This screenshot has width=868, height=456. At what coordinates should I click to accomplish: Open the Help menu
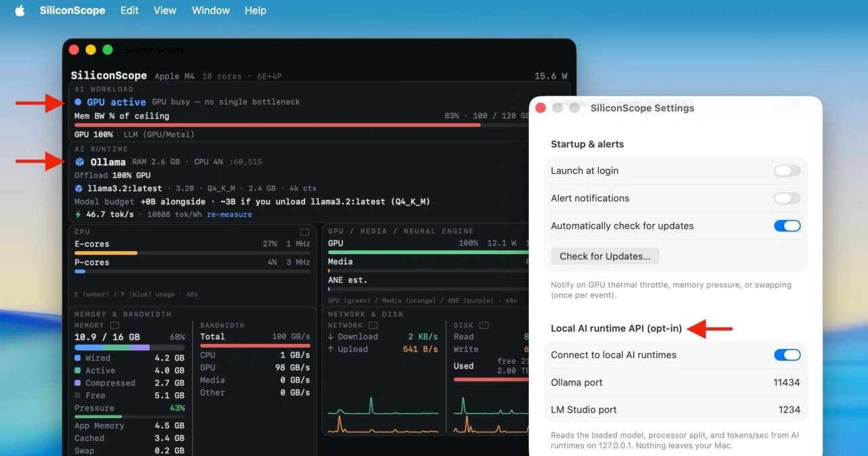(x=256, y=11)
